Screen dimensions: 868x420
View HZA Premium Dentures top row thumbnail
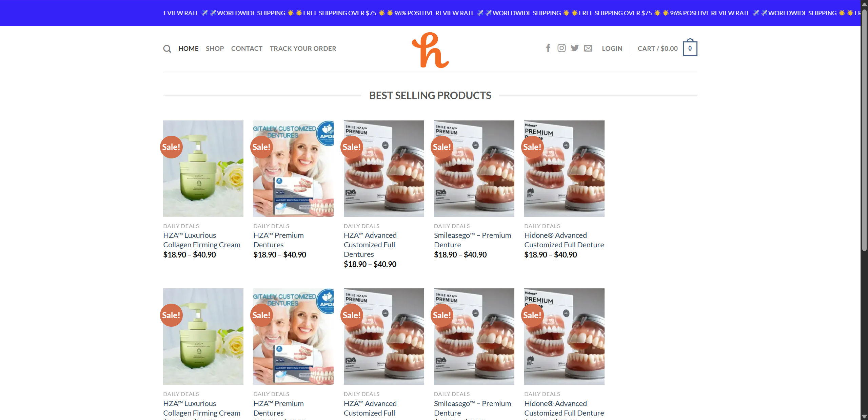[x=293, y=169]
